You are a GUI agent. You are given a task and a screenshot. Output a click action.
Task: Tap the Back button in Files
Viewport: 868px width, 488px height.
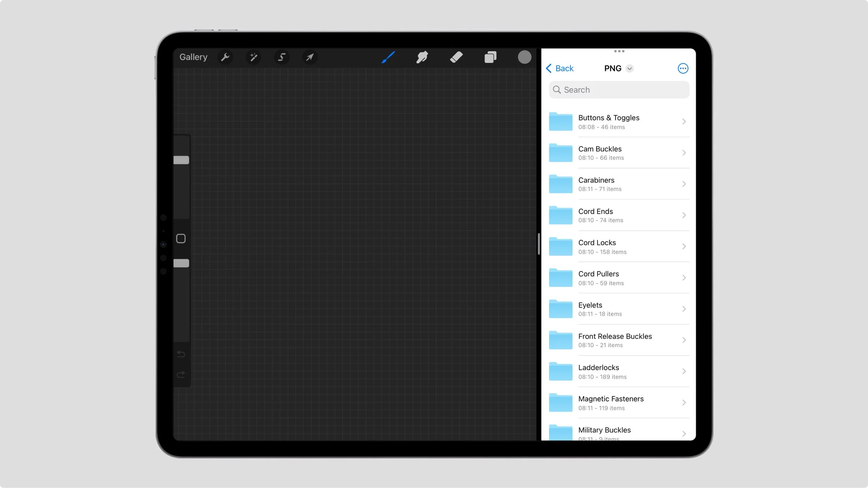[560, 68]
